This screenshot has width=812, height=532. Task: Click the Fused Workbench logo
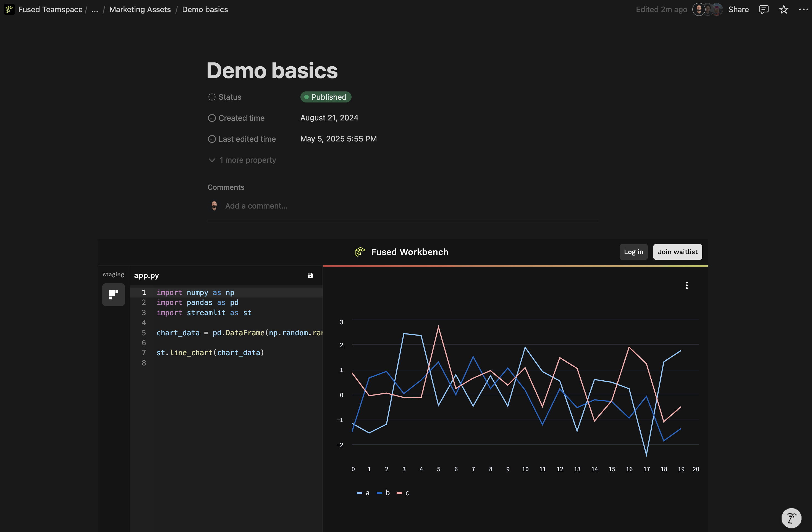tap(360, 252)
